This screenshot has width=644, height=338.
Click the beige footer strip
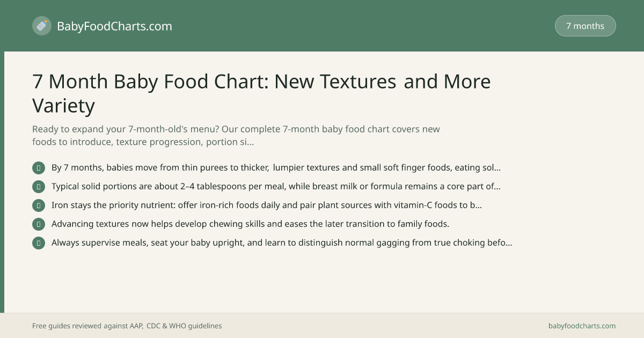(x=322, y=325)
